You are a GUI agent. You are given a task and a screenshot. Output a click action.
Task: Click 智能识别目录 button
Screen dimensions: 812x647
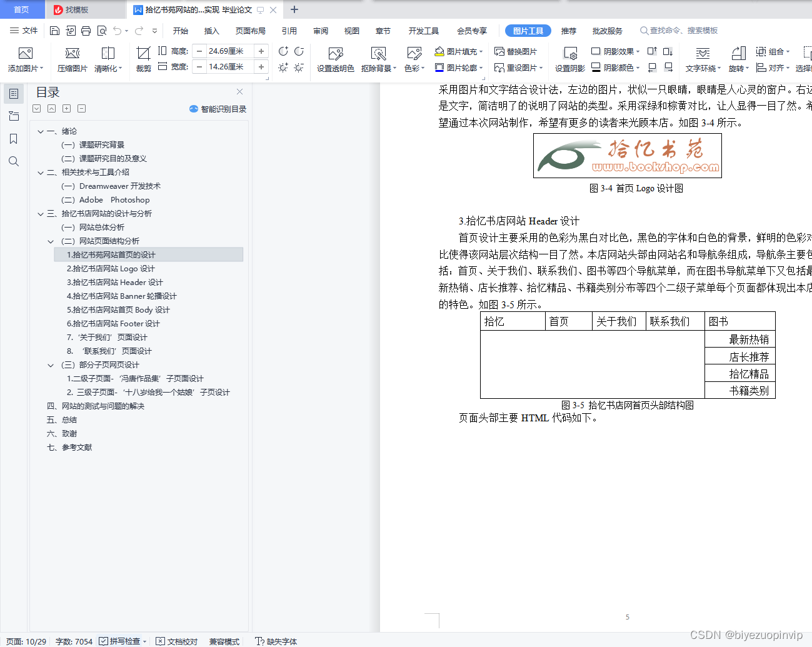pos(218,109)
